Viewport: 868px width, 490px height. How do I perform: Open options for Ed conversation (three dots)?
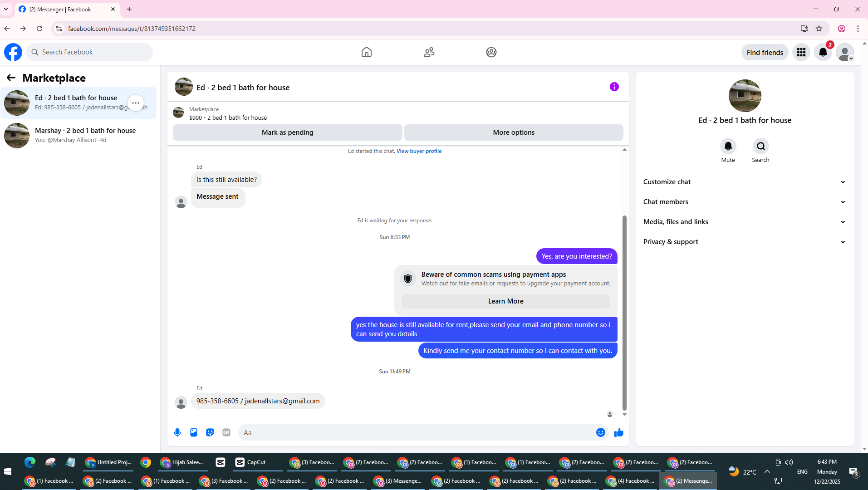136,103
